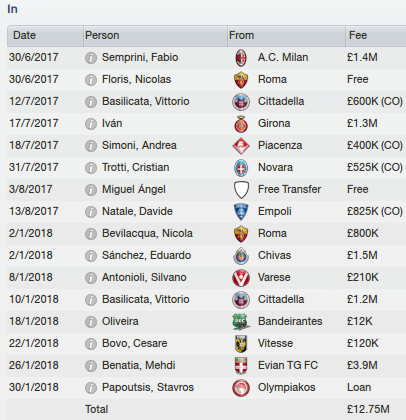This screenshot has height=420, width=406.
Task: Open the Olympiakos club crest
Action: pyautogui.click(x=241, y=388)
